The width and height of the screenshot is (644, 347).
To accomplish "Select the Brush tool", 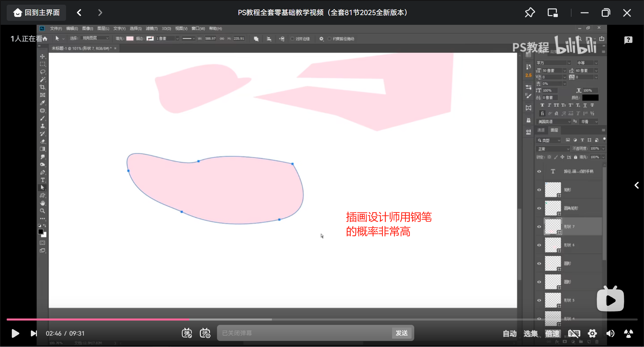I will (43, 118).
